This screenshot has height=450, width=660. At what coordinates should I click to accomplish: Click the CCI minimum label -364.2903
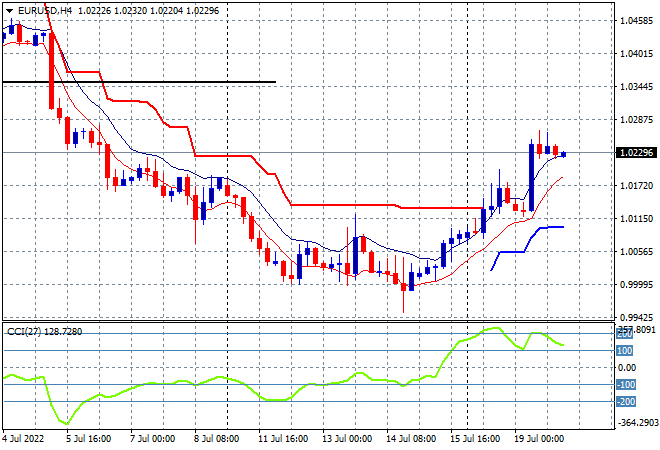[x=638, y=422]
